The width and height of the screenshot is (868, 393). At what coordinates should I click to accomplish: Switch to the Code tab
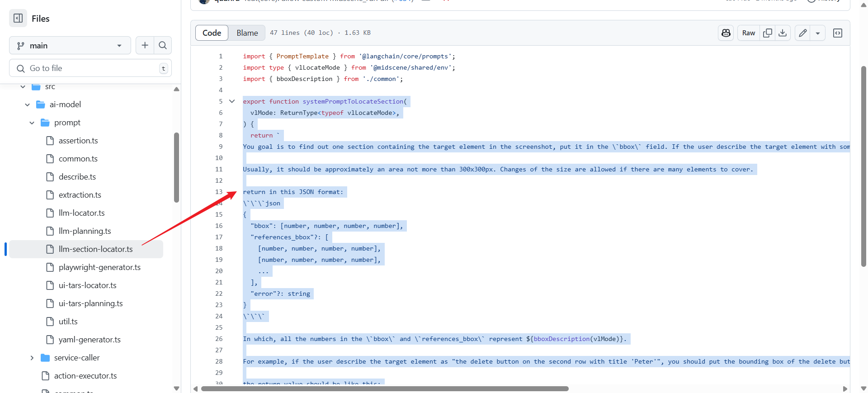[212, 33]
